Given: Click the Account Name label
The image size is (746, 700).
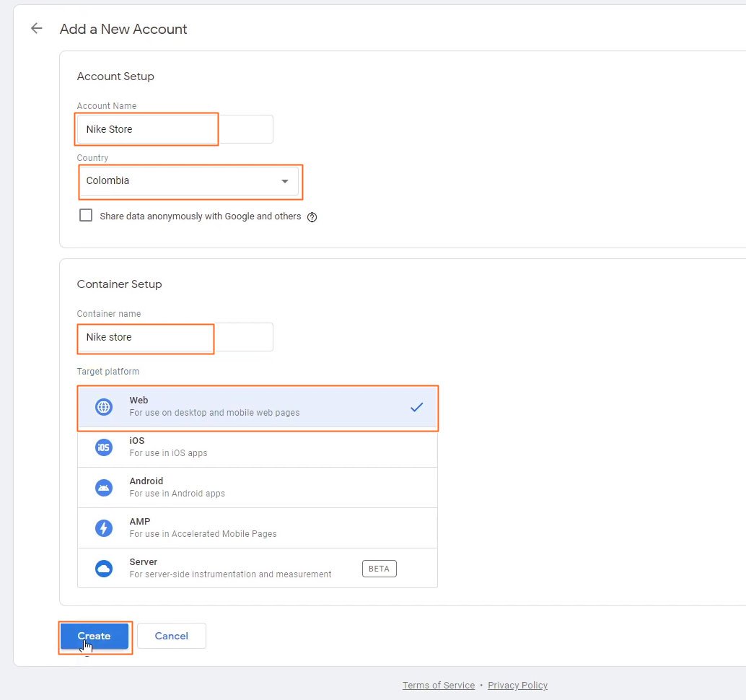Looking at the screenshot, I should [107, 105].
